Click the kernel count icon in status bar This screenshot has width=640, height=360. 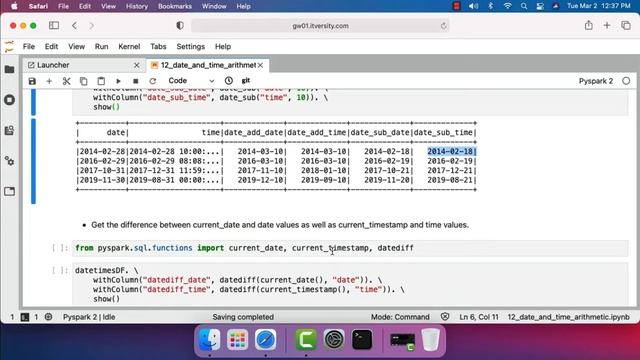point(48,317)
